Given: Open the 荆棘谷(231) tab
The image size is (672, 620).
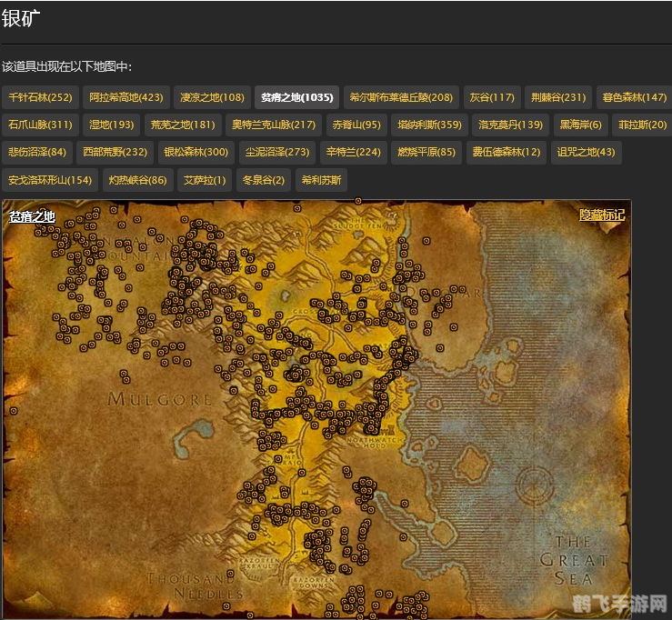Looking at the screenshot, I should (558, 97).
